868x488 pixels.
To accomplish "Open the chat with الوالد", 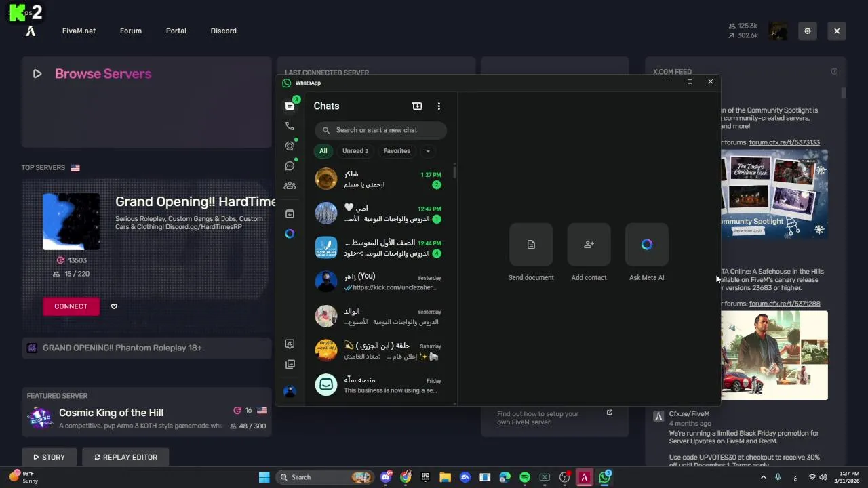I will [x=379, y=317].
